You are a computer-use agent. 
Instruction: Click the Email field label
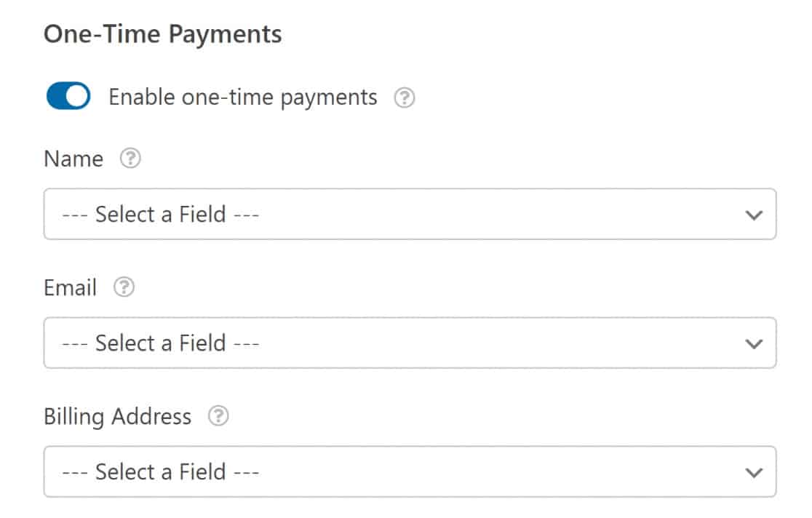[x=70, y=288]
